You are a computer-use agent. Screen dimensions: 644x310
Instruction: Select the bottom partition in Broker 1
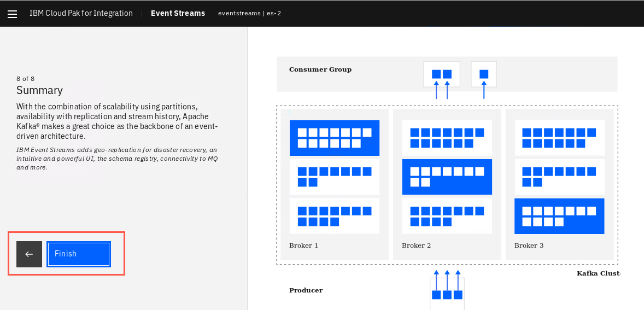coord(335,216)
